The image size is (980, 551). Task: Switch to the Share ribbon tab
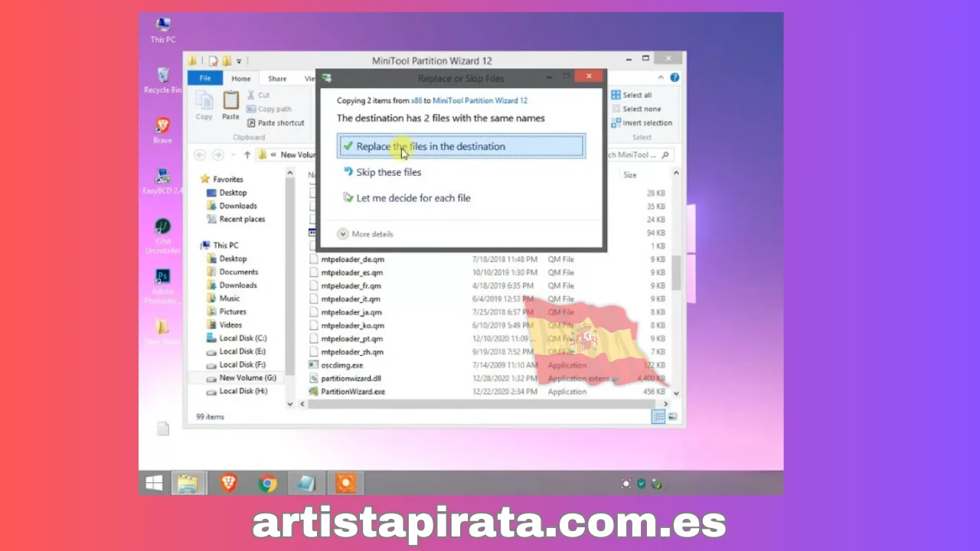(x=277, y=78)
